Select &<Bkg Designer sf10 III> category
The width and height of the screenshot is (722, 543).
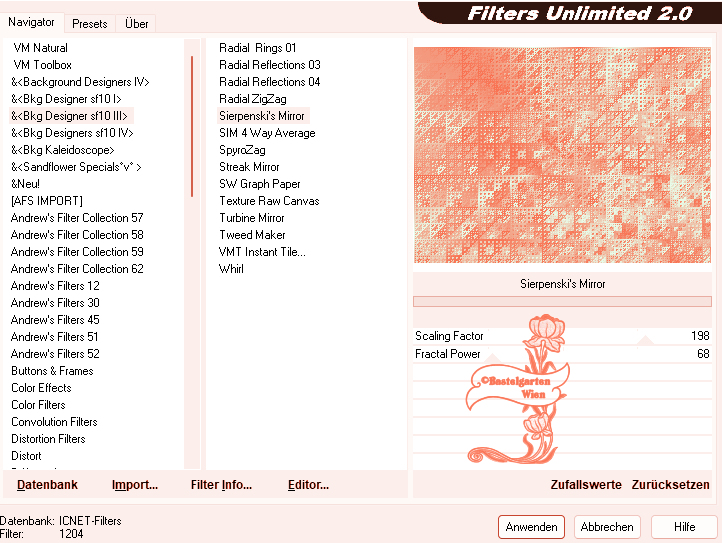pos(69,116)
